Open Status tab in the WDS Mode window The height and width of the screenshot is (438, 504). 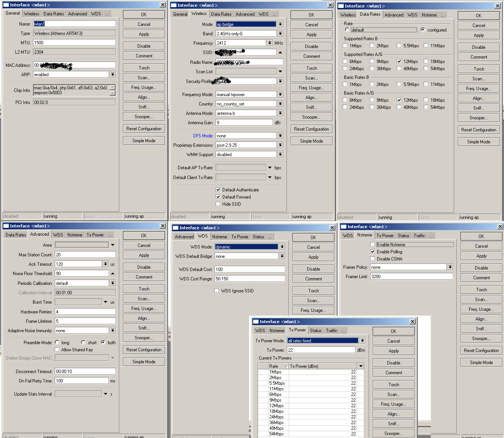pyautogui.click(x=258, y=237)
